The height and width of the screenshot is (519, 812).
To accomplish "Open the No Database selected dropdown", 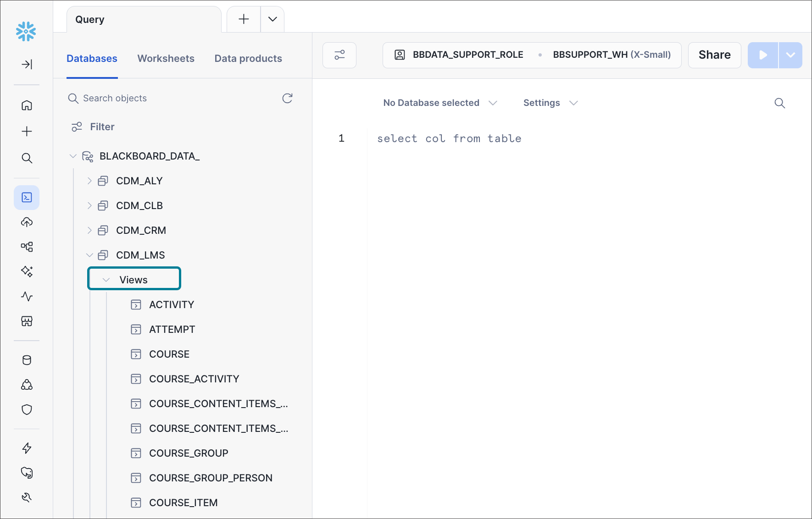I will coord(439,103).
